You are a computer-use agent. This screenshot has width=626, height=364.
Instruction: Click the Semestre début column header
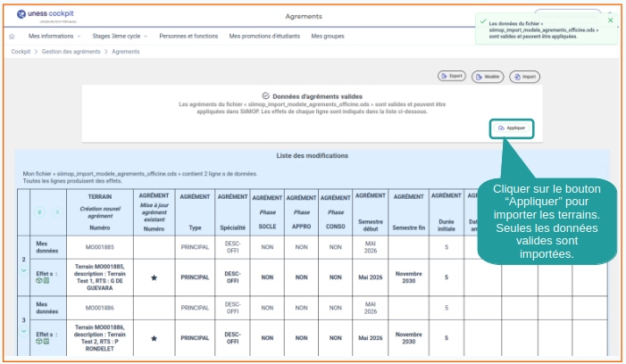click(x=371, y=212)
